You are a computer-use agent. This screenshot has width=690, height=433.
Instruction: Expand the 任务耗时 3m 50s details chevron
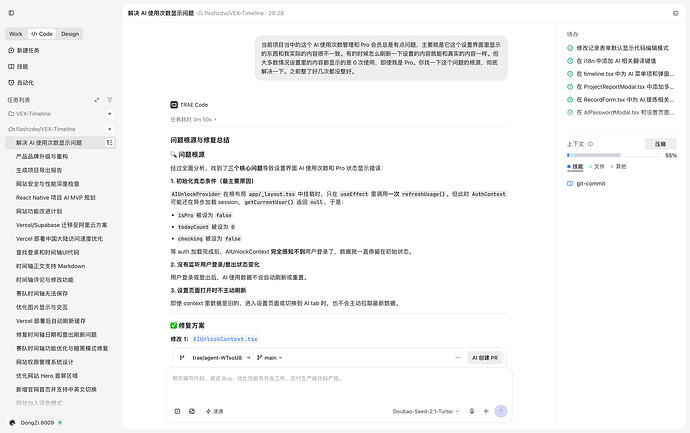[216, 119]
